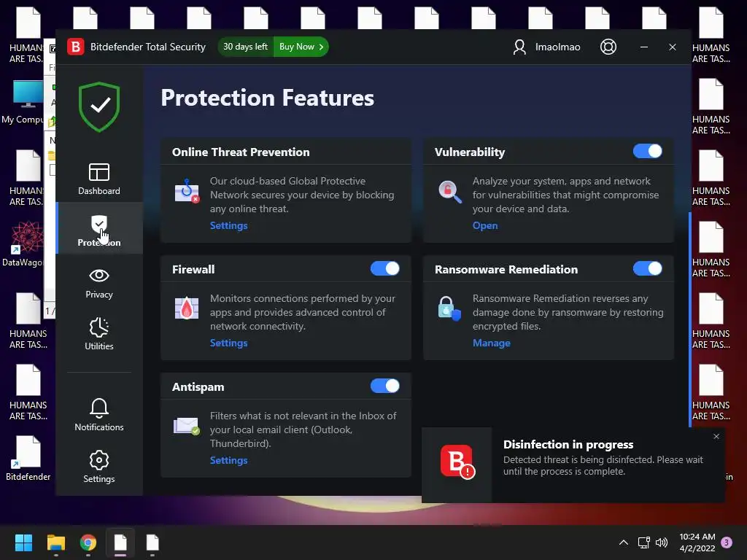Screen dimensions: 747x560
Task: Click the last blank file taskbar icon
Action: (152, 542)
